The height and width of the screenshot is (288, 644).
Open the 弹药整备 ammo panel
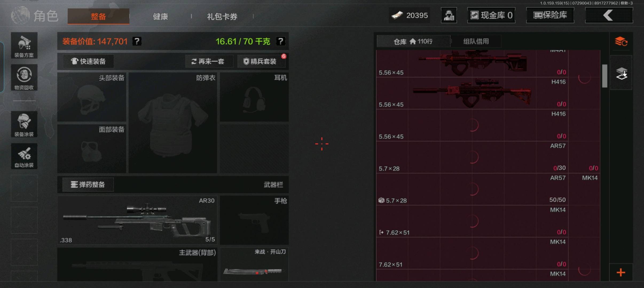point(88,185)
